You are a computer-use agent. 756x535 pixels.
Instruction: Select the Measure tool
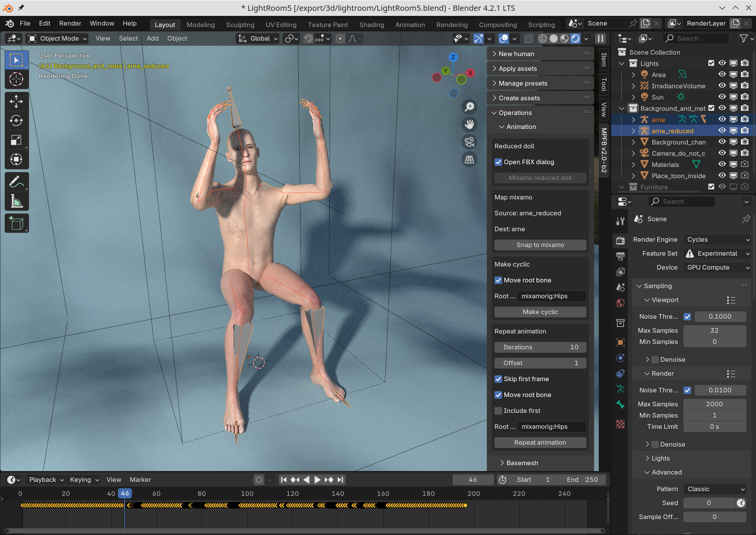click(x=16, y=201)
